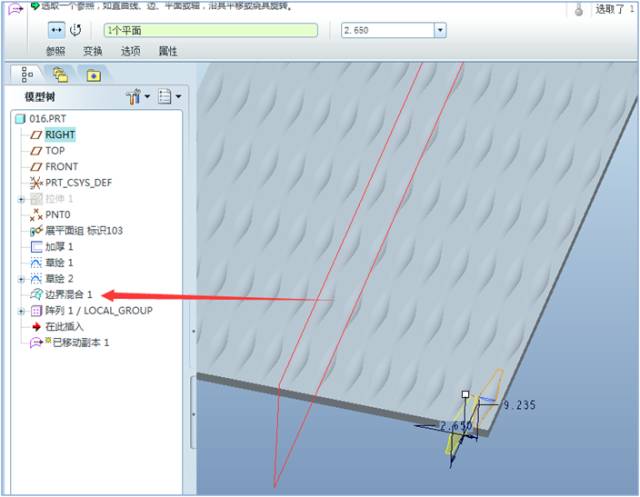Open the 参照 tab
640x497 pixels.
[x=56, y=50]
